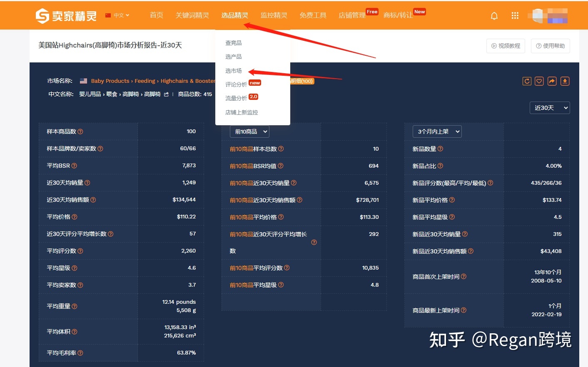Open the 中文 language dropdown

117,15
